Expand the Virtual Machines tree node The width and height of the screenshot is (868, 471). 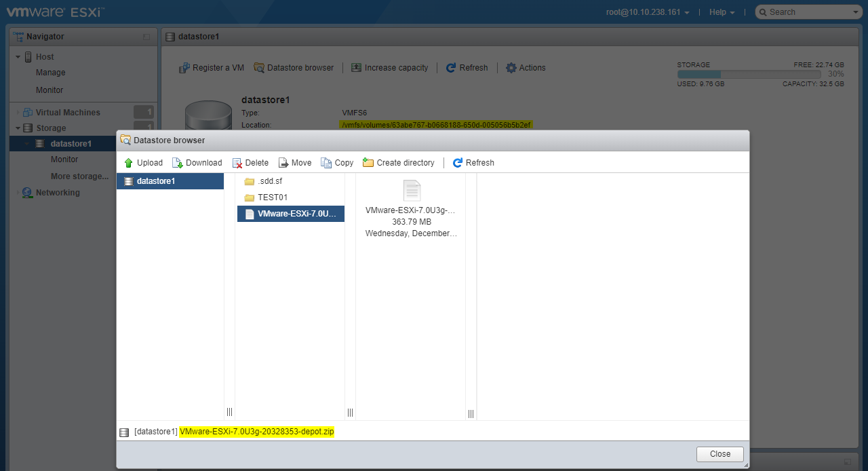[18, 113]
